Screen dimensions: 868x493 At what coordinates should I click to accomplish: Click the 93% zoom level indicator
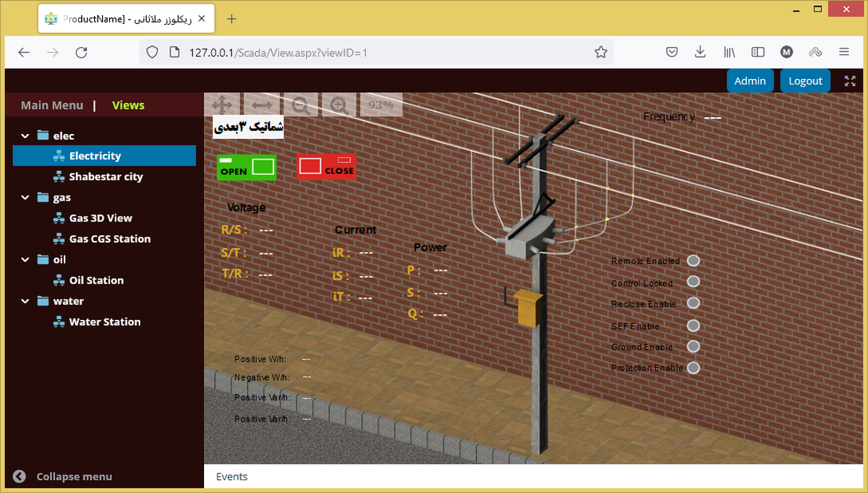pos(380,105)
